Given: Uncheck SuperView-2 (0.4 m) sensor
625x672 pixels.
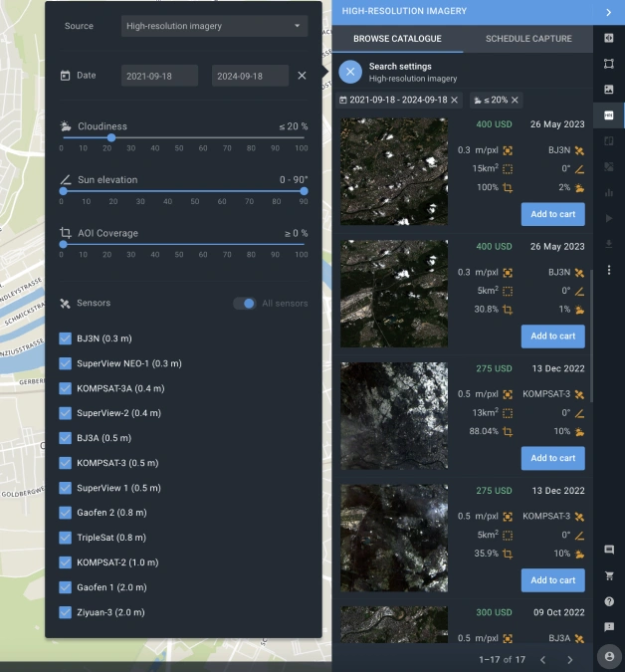Looking at the screenshot, I should tap(65, 413).
